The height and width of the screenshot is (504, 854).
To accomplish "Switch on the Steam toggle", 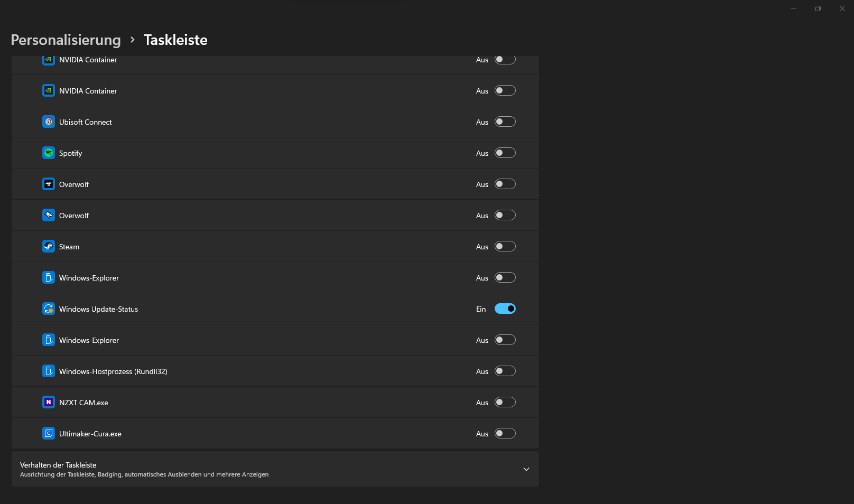I will click(505, 246).
